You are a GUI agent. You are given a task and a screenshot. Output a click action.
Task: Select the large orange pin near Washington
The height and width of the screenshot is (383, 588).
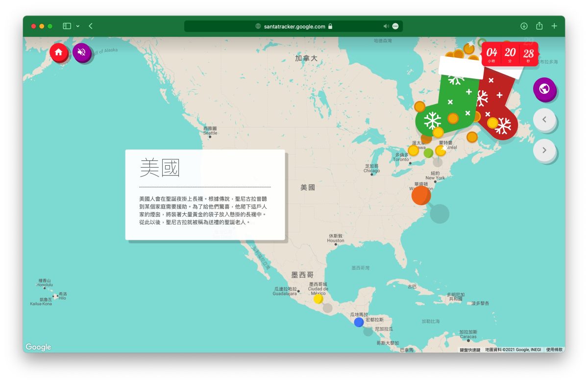[420, 195]
